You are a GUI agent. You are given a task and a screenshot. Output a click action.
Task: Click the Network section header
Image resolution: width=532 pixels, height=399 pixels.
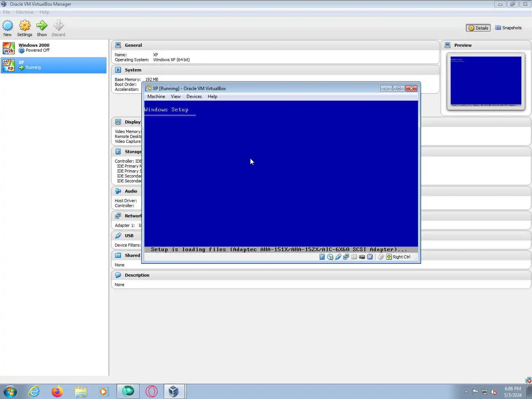click(x=128, y=216)
